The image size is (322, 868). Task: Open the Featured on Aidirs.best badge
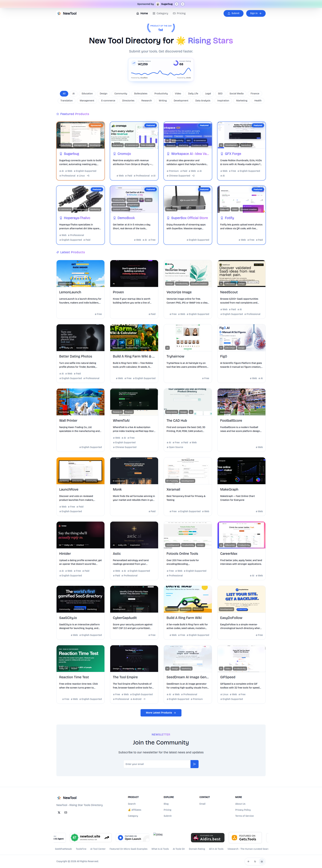[x=207, y=837]
